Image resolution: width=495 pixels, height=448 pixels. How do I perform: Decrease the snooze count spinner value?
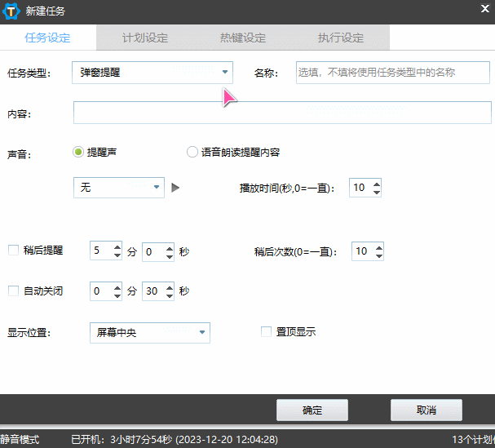[378, 255]
